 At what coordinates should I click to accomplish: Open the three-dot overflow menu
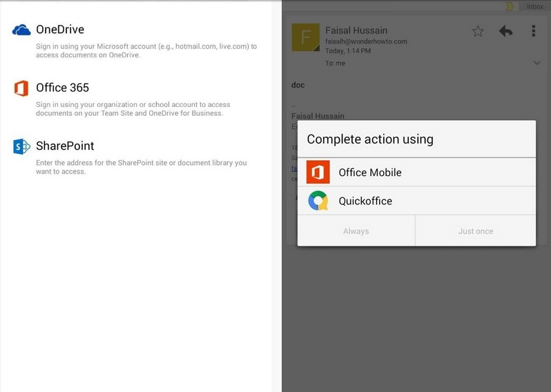[533, 31]
